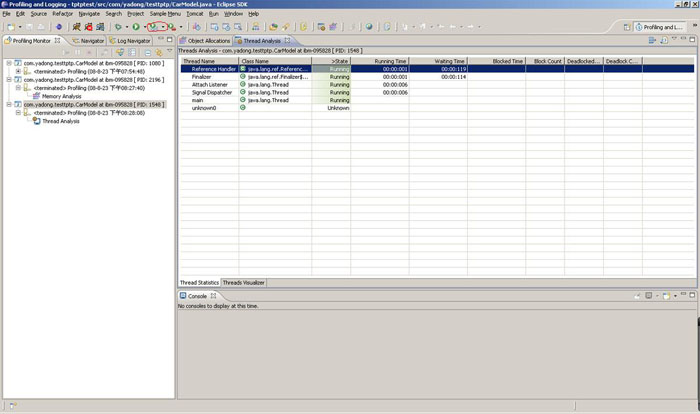Select CarModel PID 2196 tree entry

tap(94, 80)
